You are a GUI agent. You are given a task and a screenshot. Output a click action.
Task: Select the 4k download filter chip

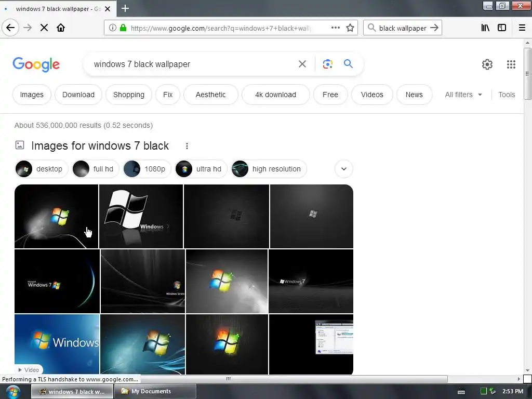275,95
